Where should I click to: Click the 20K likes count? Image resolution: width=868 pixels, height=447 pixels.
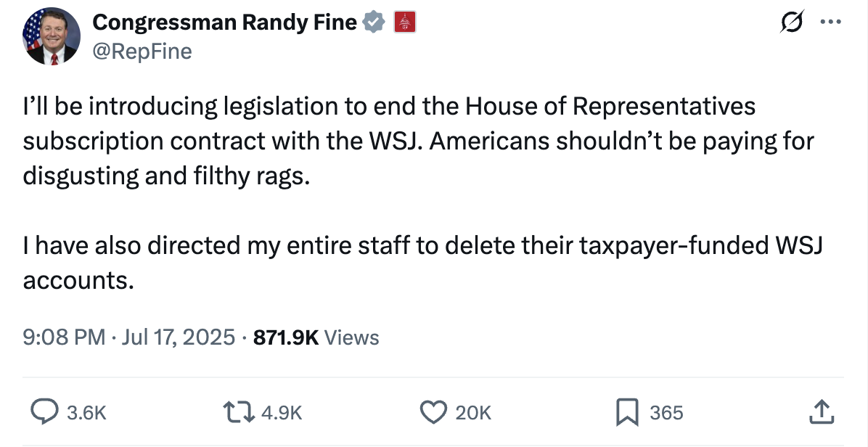473,413
